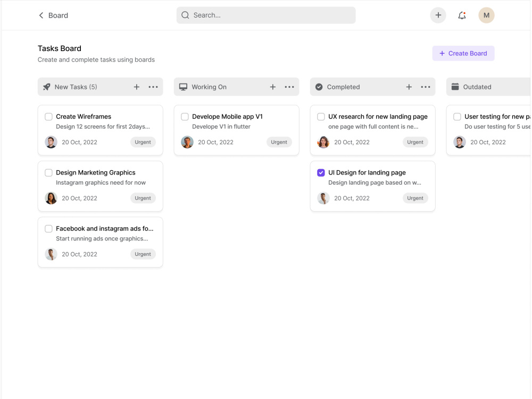
Task: Mark Develope Mobile app V1 as done
Action: pos(185,117)
